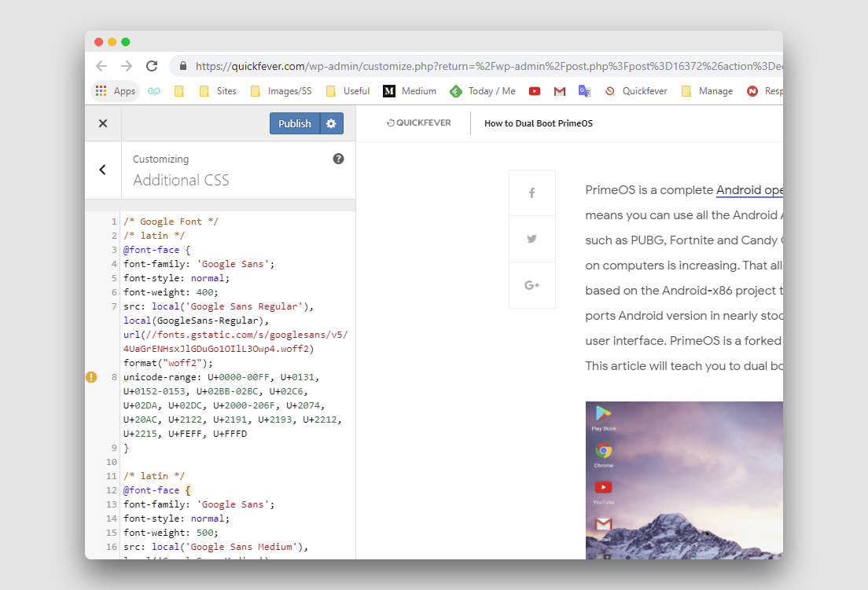Click the Customizing heading label
Image resolution: width=868 pixels, height=590 pixels.
(160, 159)
